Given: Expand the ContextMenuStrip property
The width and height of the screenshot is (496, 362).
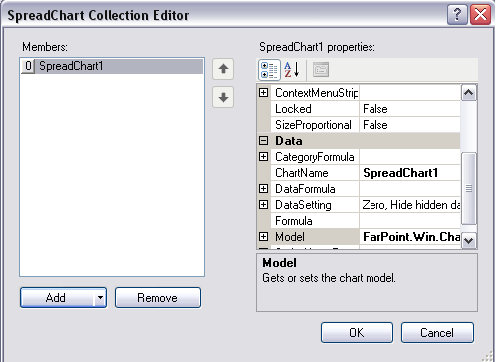Looking at the screenshot, I should click(x=263, y=93).
